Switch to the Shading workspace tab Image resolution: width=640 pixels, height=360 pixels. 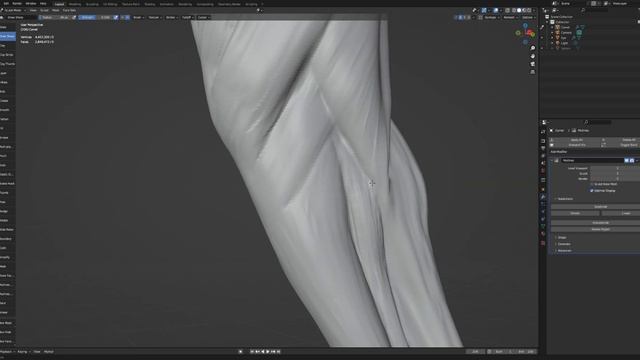click(x=150, y=4)
